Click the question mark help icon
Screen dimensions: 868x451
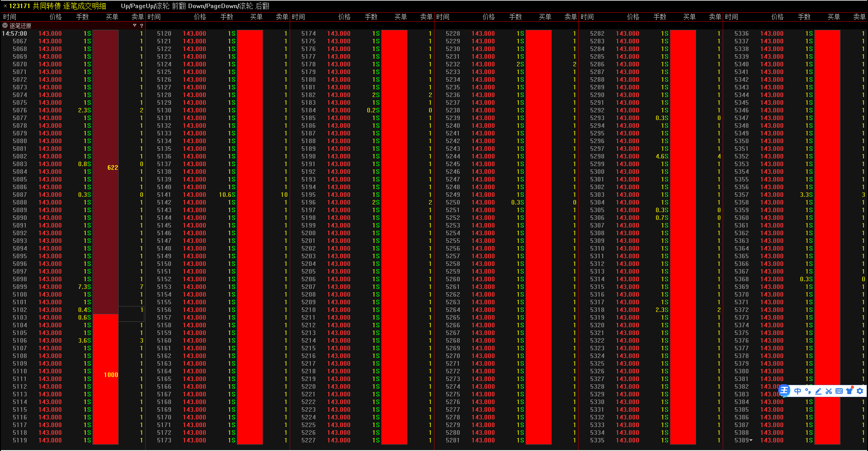(141, 26)
